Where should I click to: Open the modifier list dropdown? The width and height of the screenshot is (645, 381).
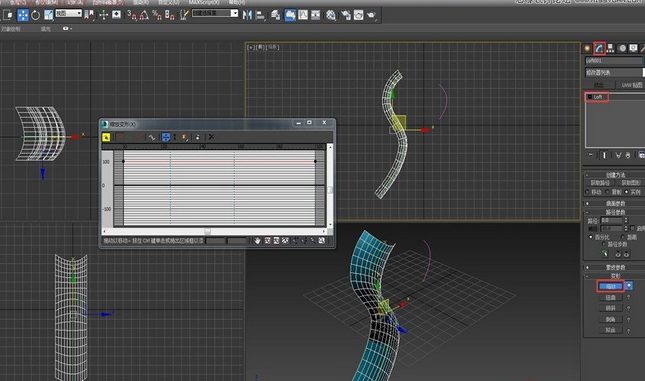(615, 72)
